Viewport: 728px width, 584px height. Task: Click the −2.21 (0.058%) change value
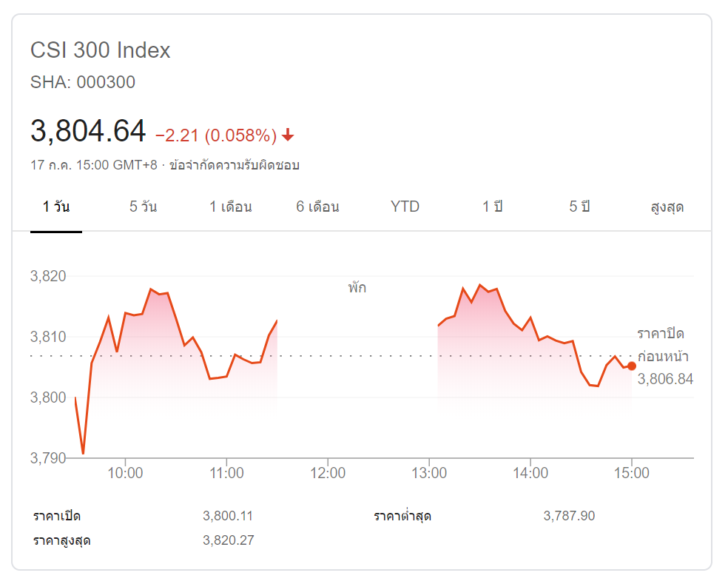215,135
